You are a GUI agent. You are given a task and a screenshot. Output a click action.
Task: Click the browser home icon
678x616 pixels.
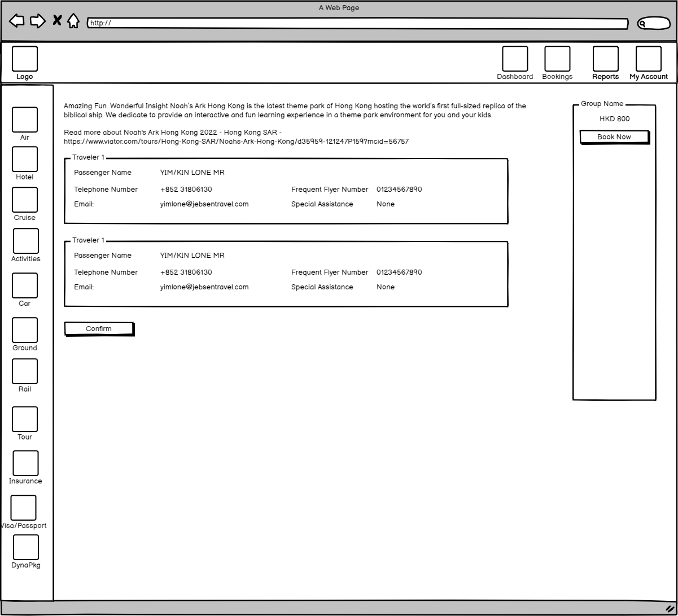coord(73,21)
